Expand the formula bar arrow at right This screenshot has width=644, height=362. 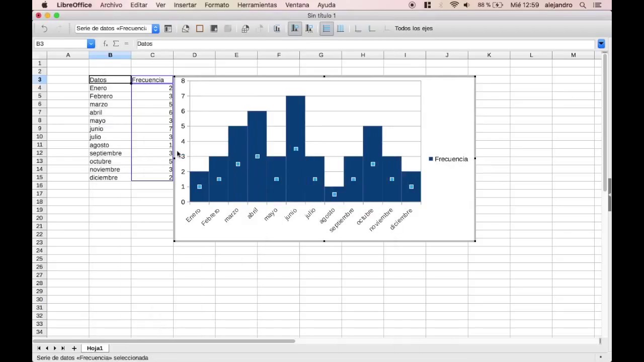click(x=601, y=44)
